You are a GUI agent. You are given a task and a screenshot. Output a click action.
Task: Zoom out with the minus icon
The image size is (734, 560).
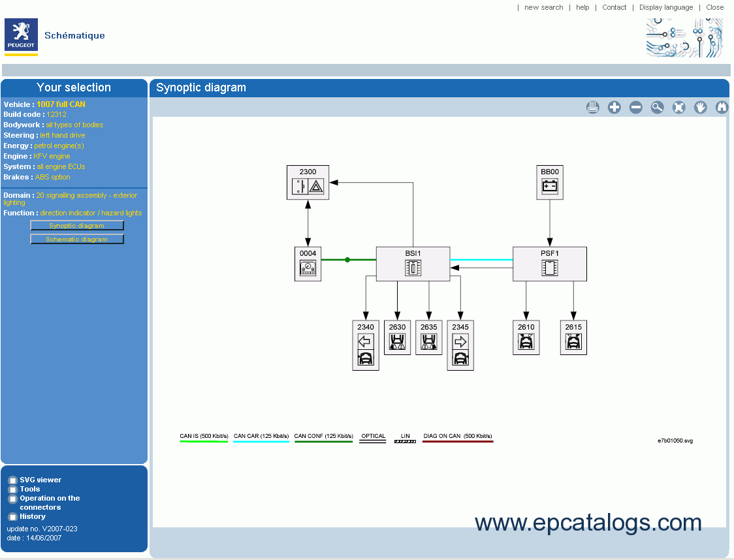pos(635,108)
